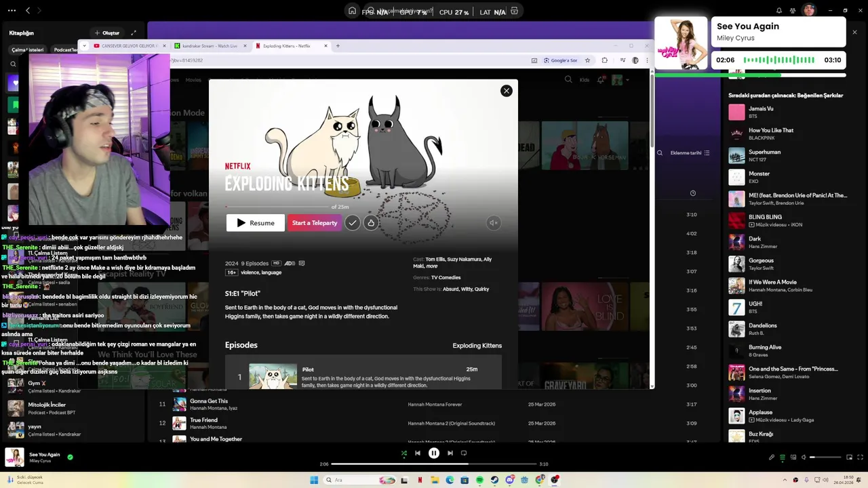This screenshot has width=868, height=488.
Task: Open Spotify connect to device icon
Action: click(x=793, y=457)
